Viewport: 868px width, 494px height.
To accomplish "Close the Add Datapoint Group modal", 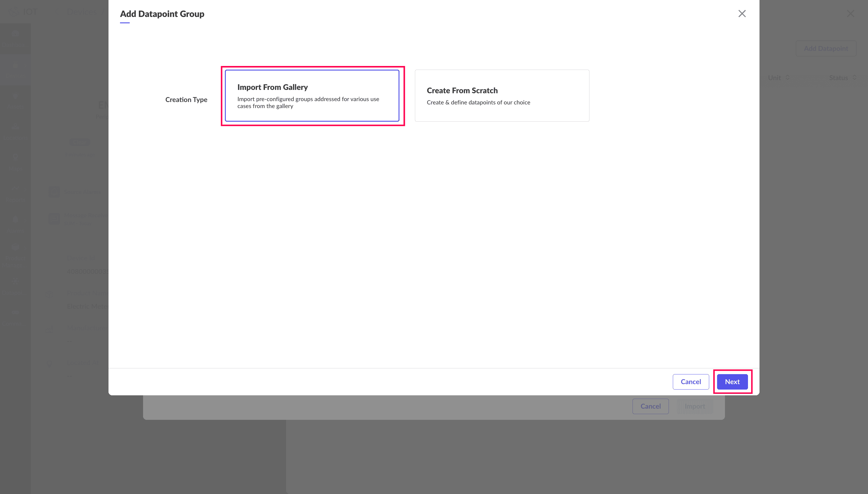I will point(742,14).
